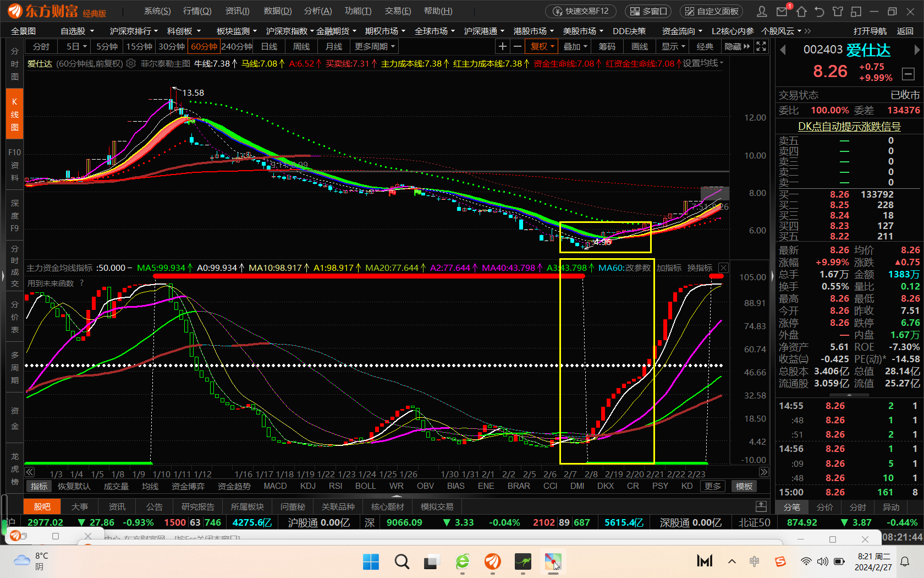This screenshot has width=924, height=578.
Task: Toggle the 筹码 chip distribution view
Action: pyautogui.click(x=607, y=47)
